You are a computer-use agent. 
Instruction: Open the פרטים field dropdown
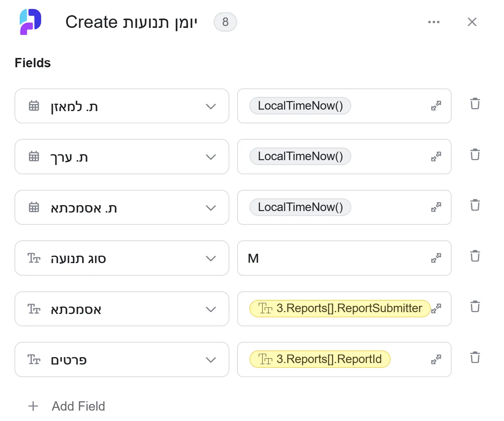point(122,359)
